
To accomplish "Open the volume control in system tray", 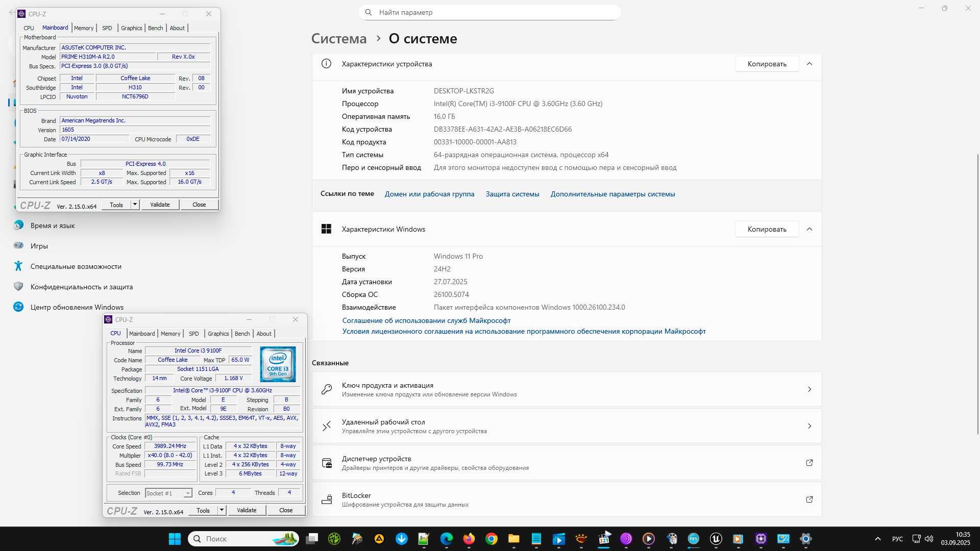I will 929,539.
